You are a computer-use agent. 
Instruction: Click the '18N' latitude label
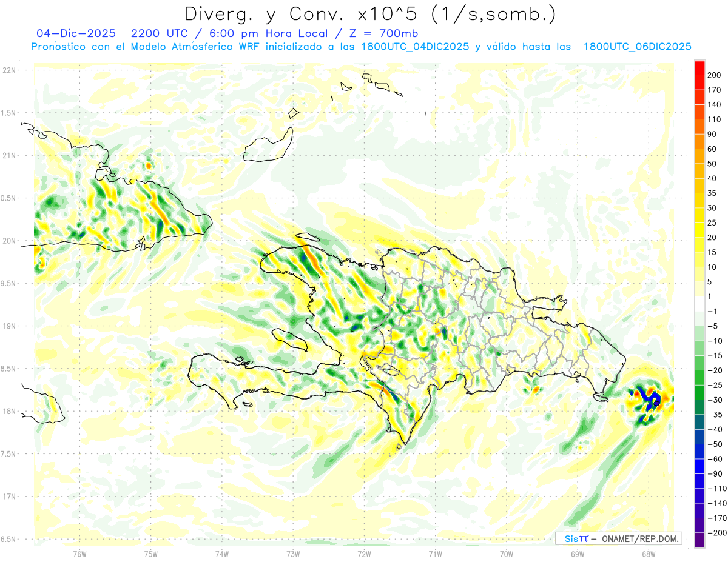(8, 411)
